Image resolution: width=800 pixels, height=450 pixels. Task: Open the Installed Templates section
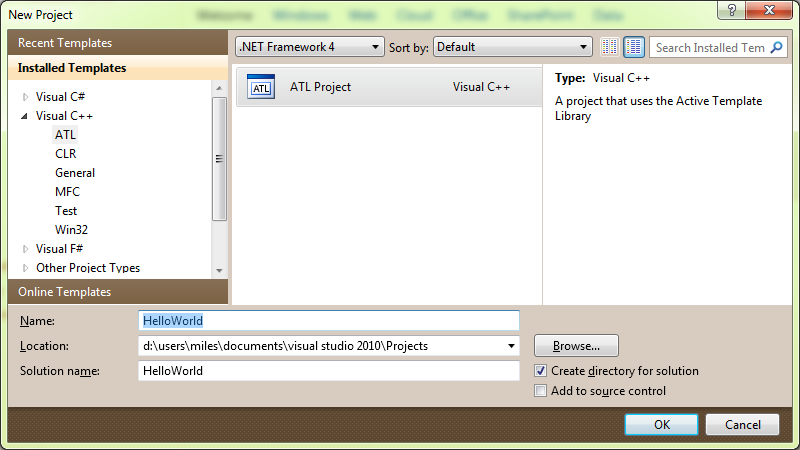pyautogui.click(x=118, y=68)
